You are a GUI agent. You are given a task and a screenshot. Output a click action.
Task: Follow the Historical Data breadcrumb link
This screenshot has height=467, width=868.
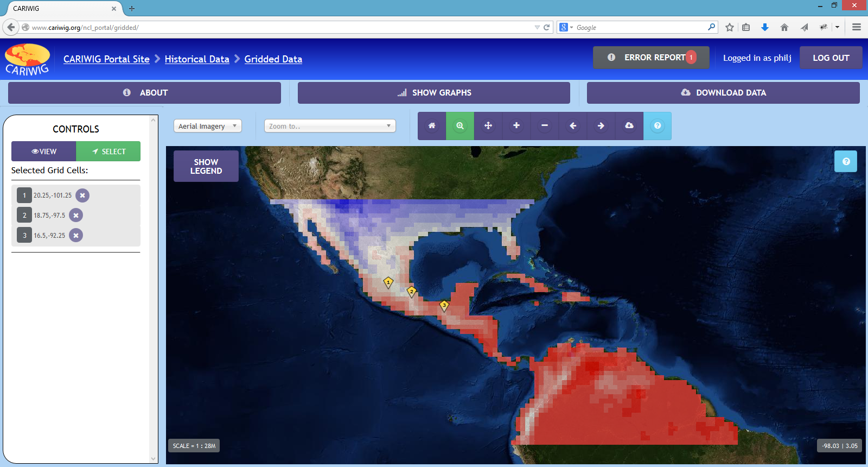click(197, 59)
